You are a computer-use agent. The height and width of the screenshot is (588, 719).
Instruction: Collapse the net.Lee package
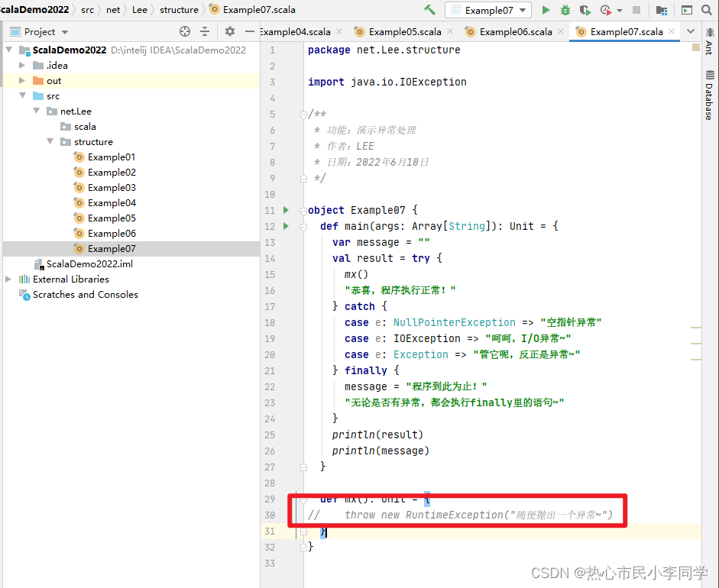36,111
